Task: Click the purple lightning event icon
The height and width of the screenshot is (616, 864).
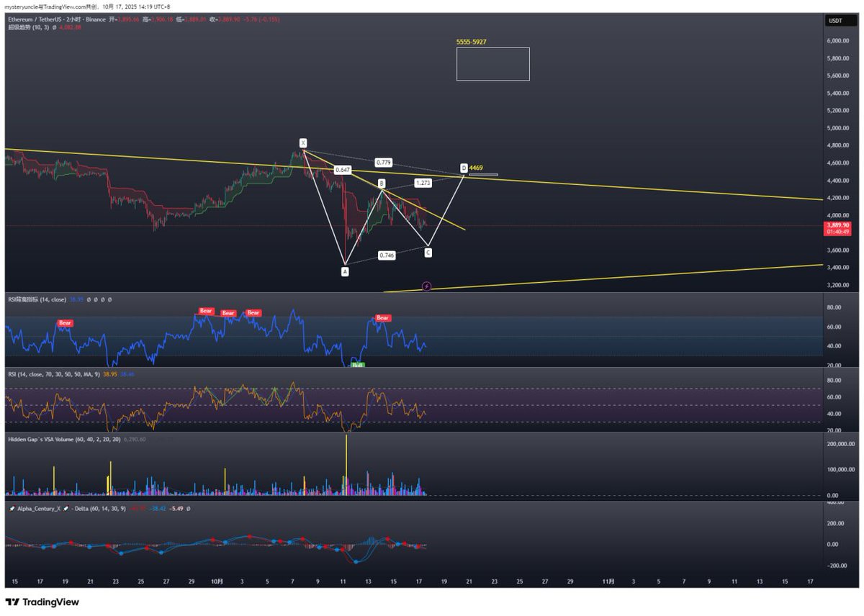Action: (426, 286)
